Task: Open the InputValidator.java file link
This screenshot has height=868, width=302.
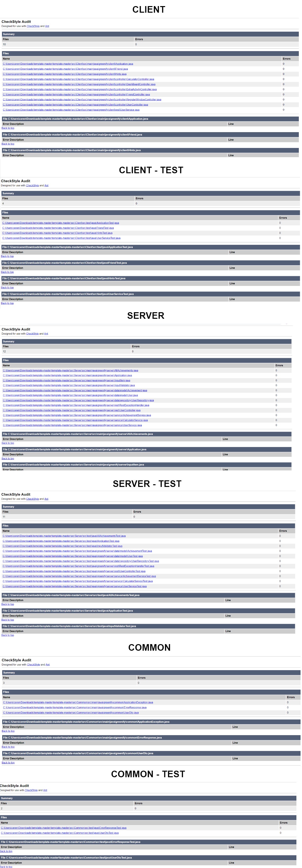Action: click(69, 385)
